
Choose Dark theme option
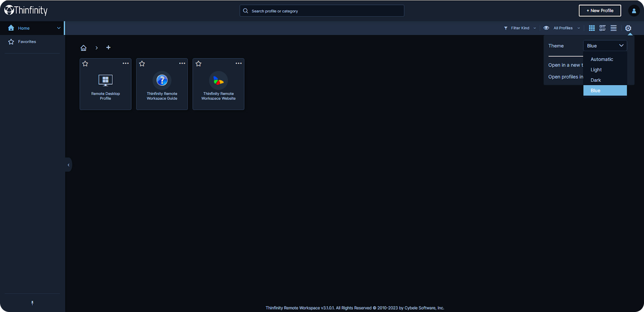(x=605, y=80)
